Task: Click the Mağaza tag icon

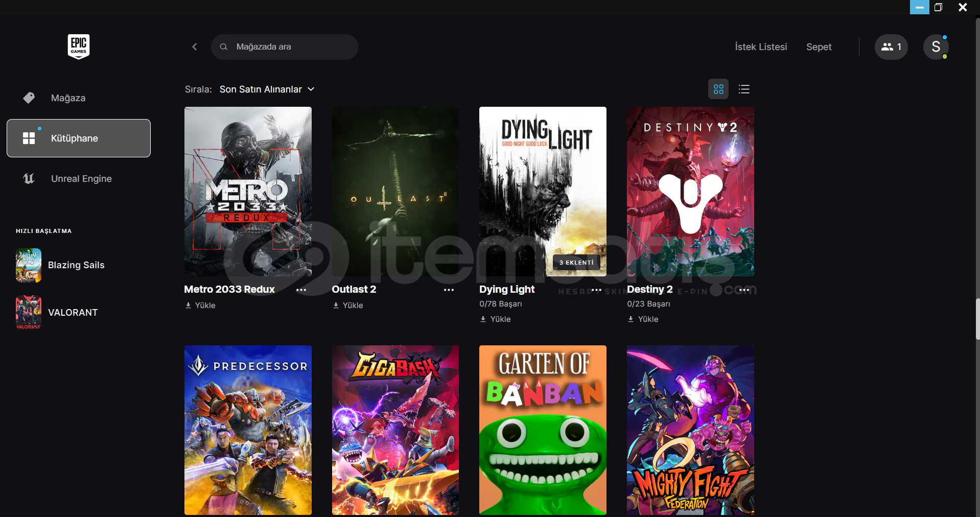Action: pyautogui.click(x=29, y=98)
